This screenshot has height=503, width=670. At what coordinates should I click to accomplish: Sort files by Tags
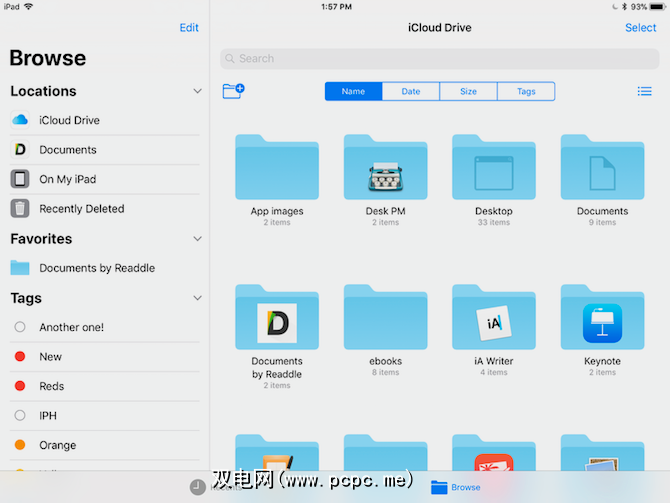[526, 91]
